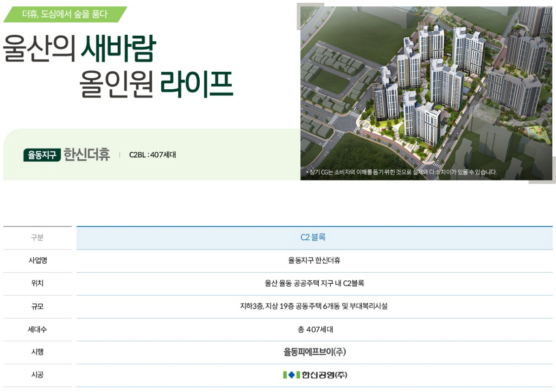Select the '총 407세대' value
This screenshot has height=392, width=556.
(x=315, y=330)
